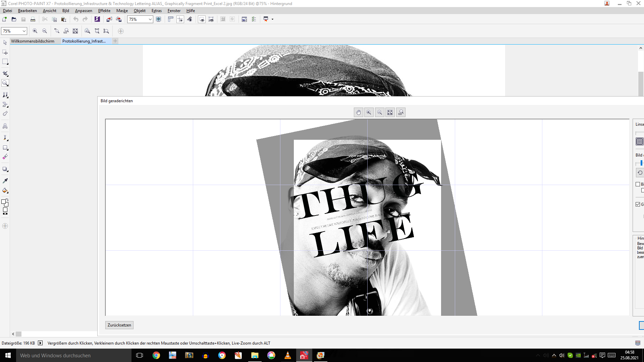Open the 75% zoom dropdown on property bar
Viewport: 644px width, 362px height.
24,31
